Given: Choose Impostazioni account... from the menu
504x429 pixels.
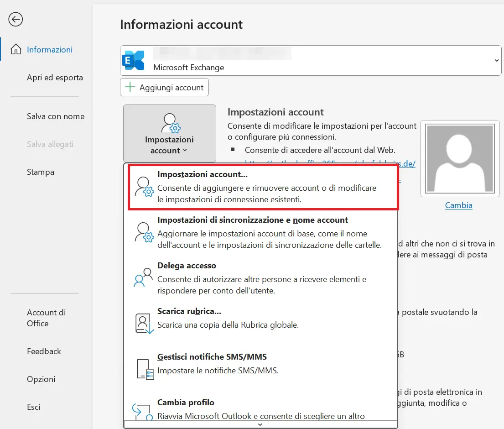Looking at the screenshot, I should click(x=263, y=187).
